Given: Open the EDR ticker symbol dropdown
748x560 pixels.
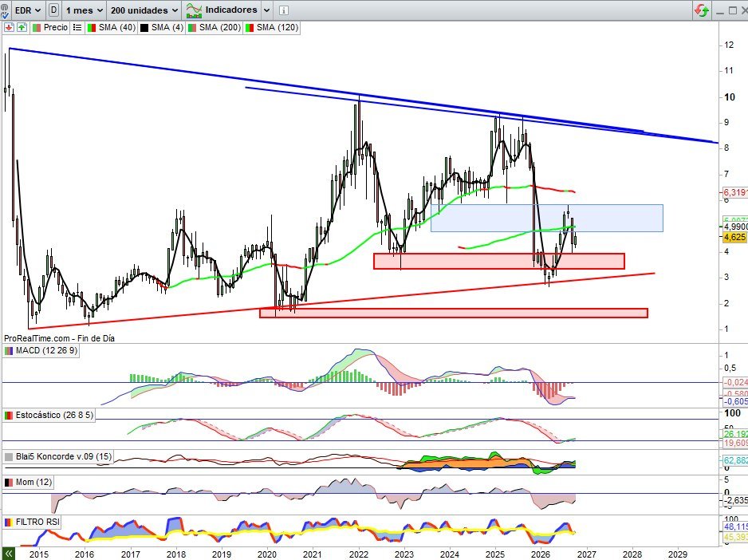Looking at the screenshot, I should pyautogui.click(x=28, y=10).
